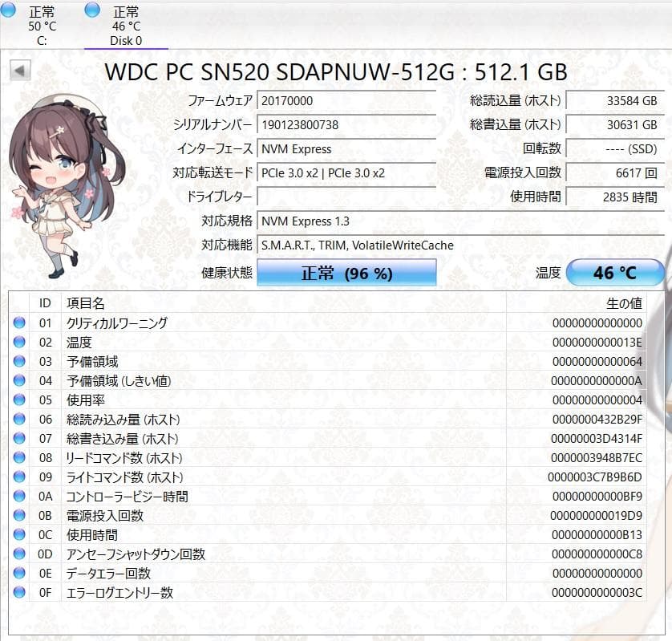Click status orb for row 03 予備領域
Image resolution: width=672 pixels, height=641 pixels.
click(x=19, y=361)
